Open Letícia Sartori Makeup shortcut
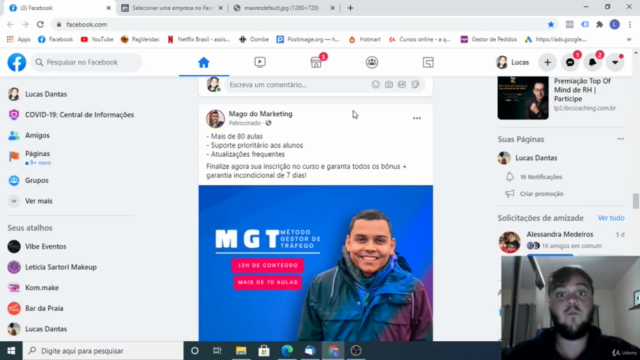This screenshot has height=360, width=640. (x=61, y=267)
